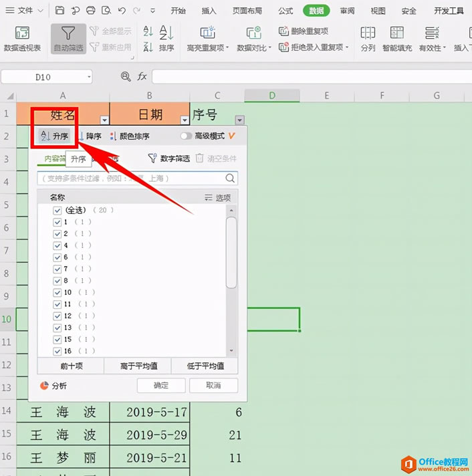The height and width of the screenshot is (476, 472).
Task: Click the Redo arrow icon
Action: 136,11
